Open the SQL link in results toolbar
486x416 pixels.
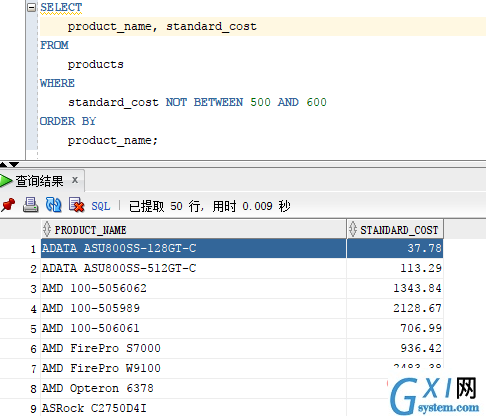tap(101, 206)
